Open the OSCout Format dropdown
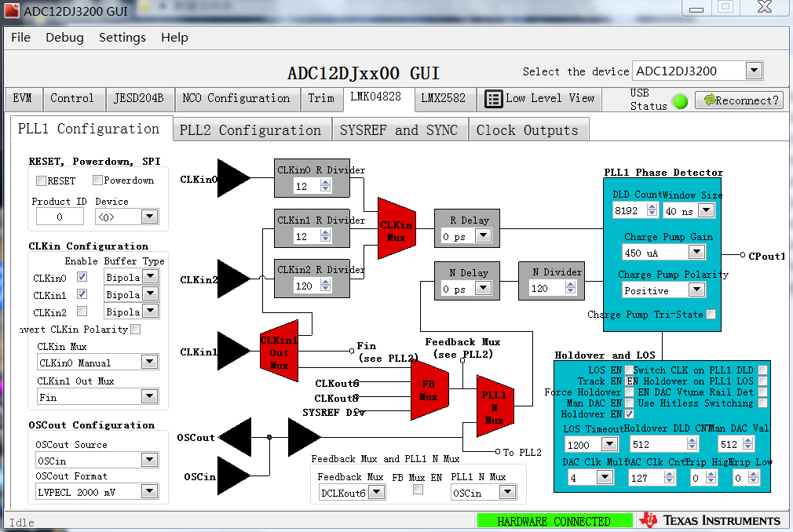The height and width of the screenshot is (532, 793). 149,490
